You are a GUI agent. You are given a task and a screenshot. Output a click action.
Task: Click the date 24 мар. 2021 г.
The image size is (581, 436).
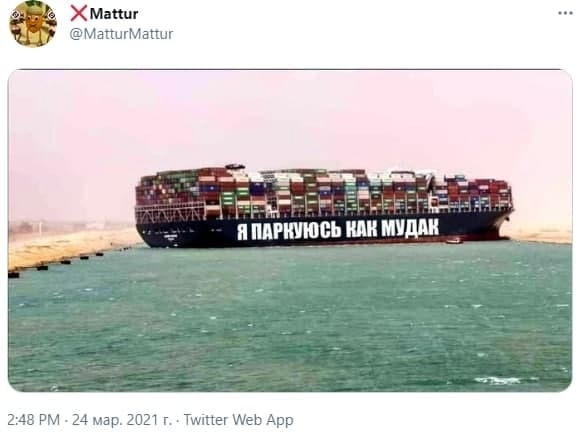(x=122, y=420)
